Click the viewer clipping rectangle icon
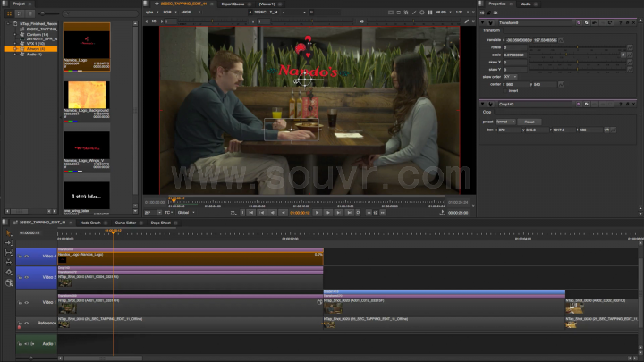The height and width of the screenshot is (362, 644). 391,13
